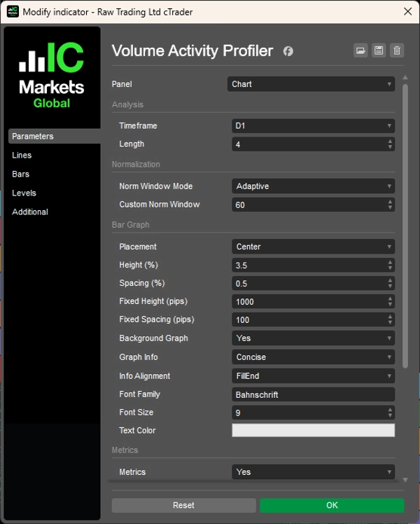Screen dimensions: 420x524
Task: Click the delete preset trash icon
Action: [x=397, y=51]
